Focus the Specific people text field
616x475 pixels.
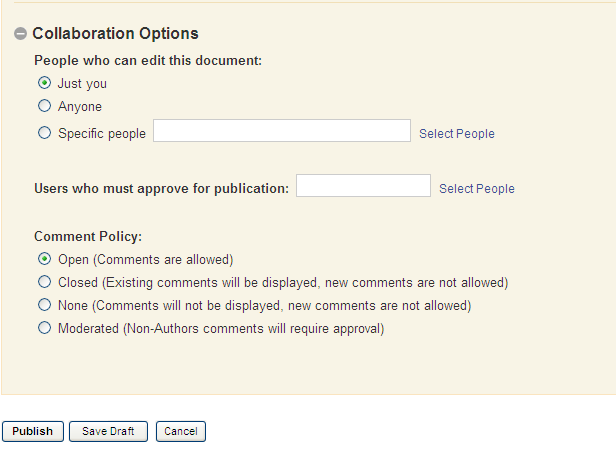[x=281, y=131]
